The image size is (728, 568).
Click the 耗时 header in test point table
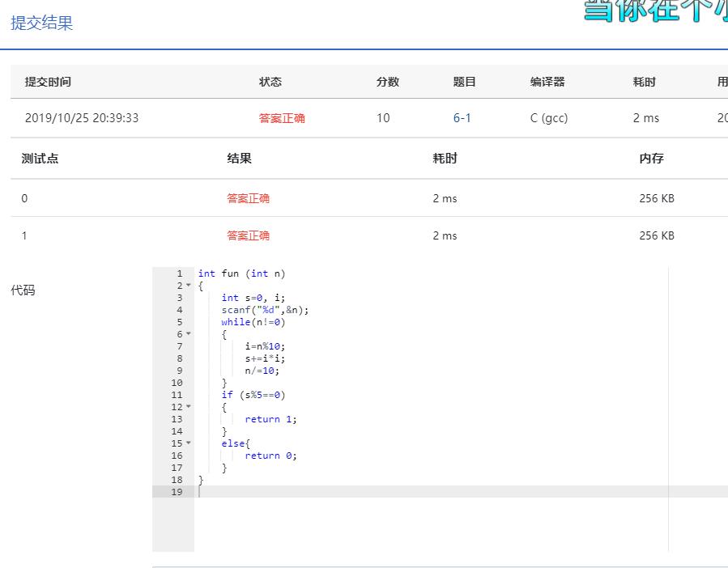[x=445, y=159]
